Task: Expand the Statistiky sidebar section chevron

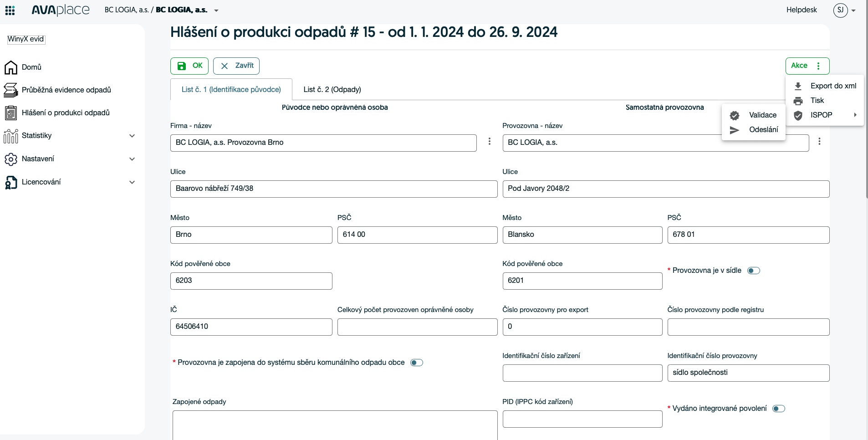Action: coord(132,136)
